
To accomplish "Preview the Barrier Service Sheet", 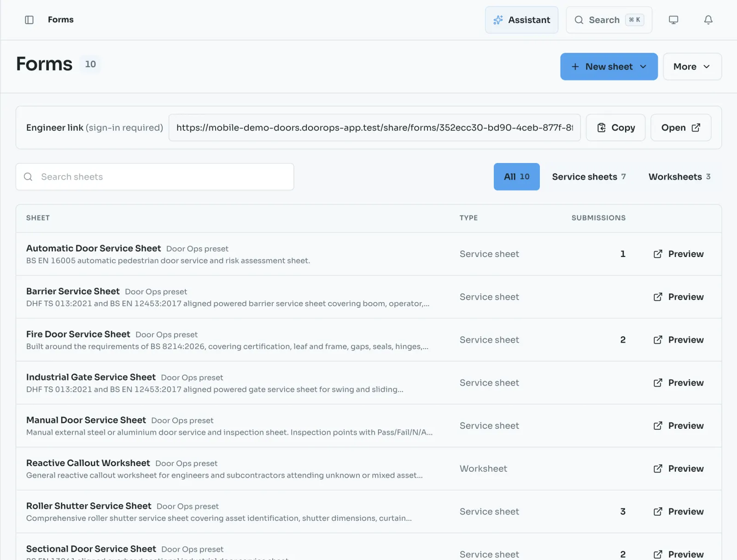I will coord(679,297).
